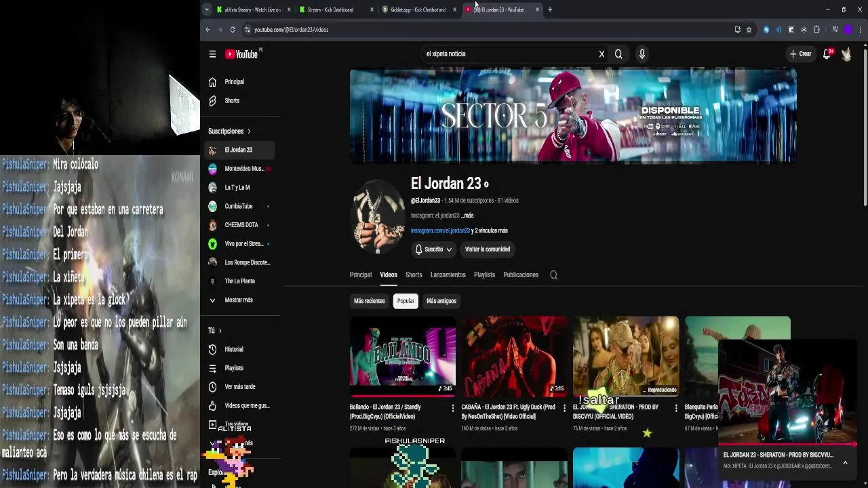This screenshot has width=868, height=488.
Task: Run search with magnifier button
Action: click(618, 54)
